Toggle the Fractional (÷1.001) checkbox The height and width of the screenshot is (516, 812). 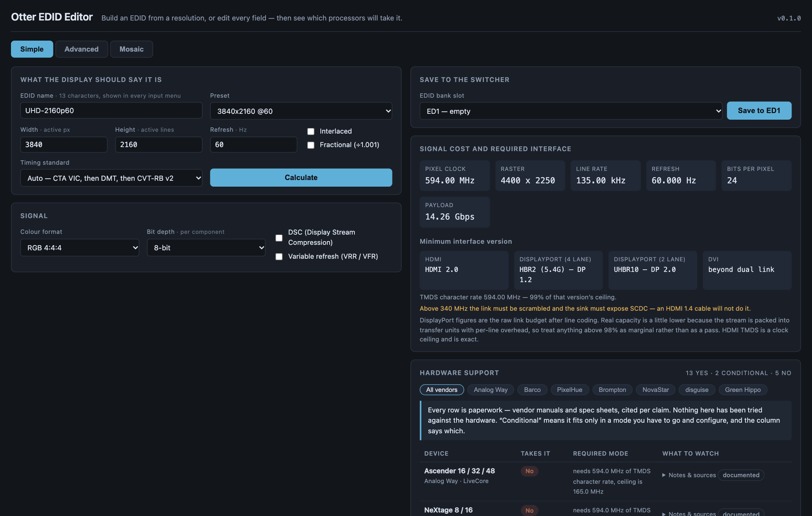(x=311, y=145)
